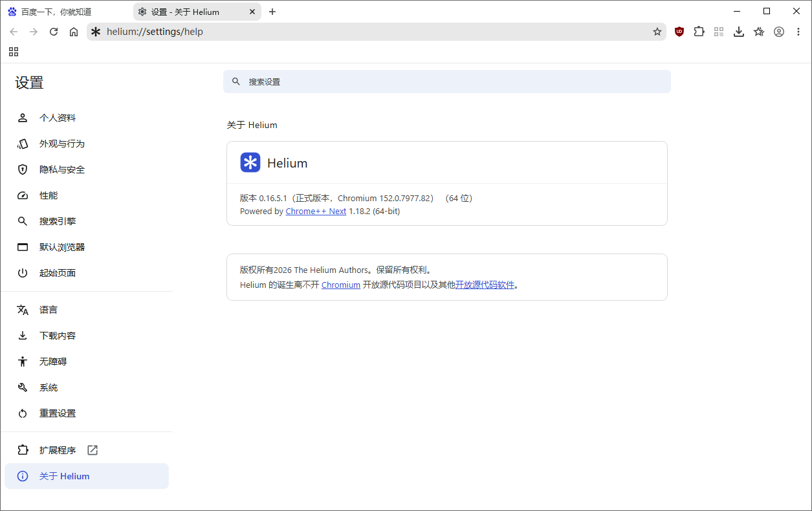812x511 pixels.
Task: Click the Helium logo in the about card
Action: (x=250, y=162)
